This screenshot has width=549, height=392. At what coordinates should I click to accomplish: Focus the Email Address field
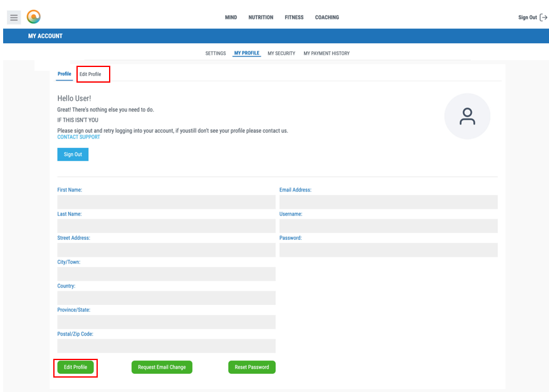(x=388, y=202)
